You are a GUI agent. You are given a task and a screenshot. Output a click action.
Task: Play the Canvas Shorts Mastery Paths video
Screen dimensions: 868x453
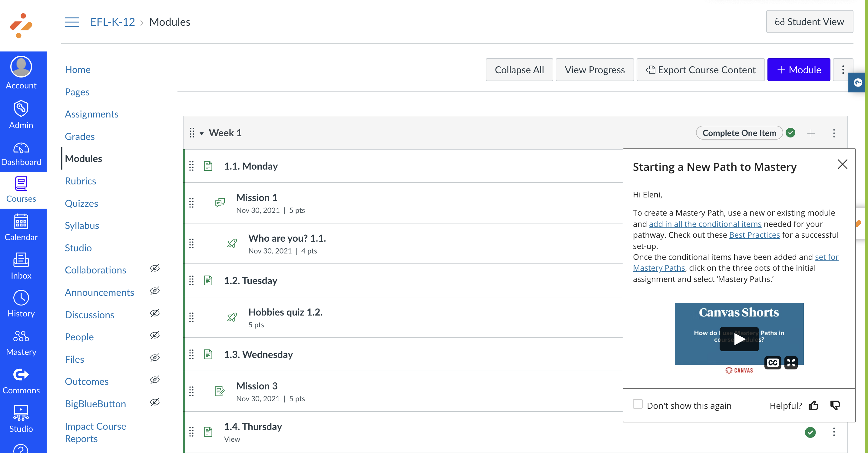point(739,339)
